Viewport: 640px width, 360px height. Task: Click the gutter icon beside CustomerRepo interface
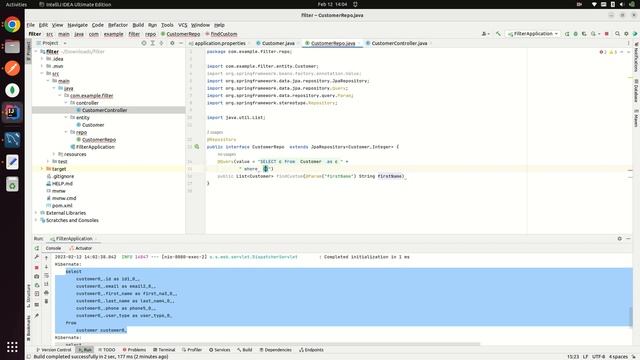pos(197,147)
